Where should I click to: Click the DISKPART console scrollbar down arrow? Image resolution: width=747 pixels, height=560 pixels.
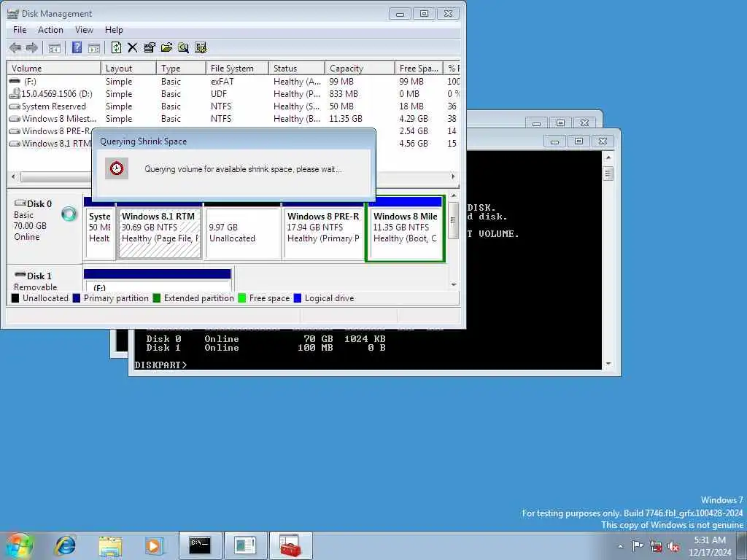pos(608,364)
